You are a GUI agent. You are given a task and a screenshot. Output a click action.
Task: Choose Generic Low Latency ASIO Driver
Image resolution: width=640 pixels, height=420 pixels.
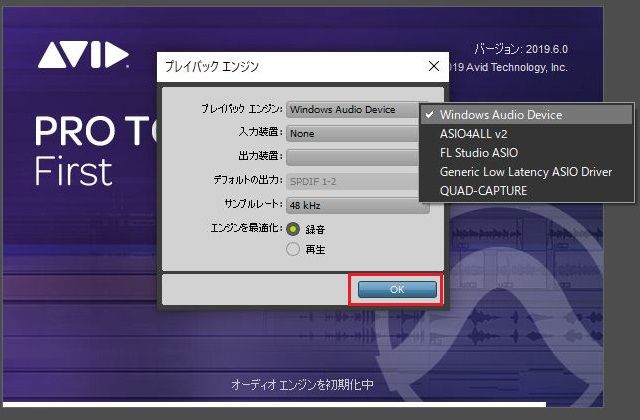(x=525, y=172)
